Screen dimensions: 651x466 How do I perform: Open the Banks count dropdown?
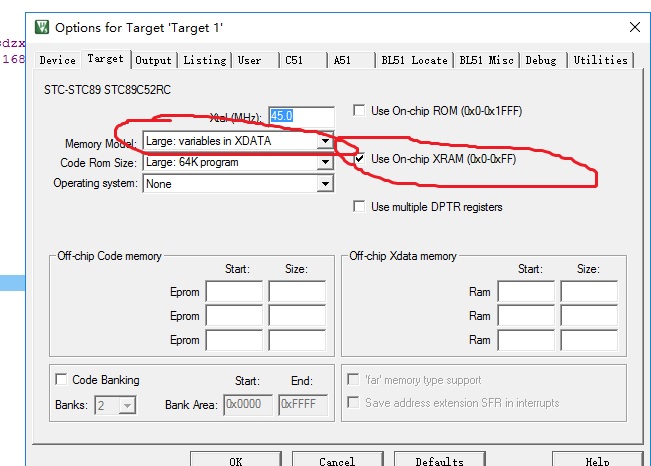click(127, 405)
